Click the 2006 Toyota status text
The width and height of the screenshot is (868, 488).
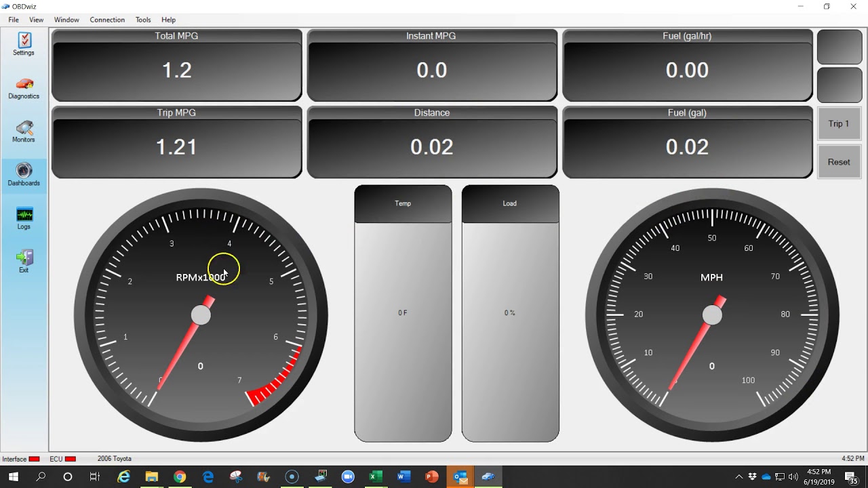115,459
